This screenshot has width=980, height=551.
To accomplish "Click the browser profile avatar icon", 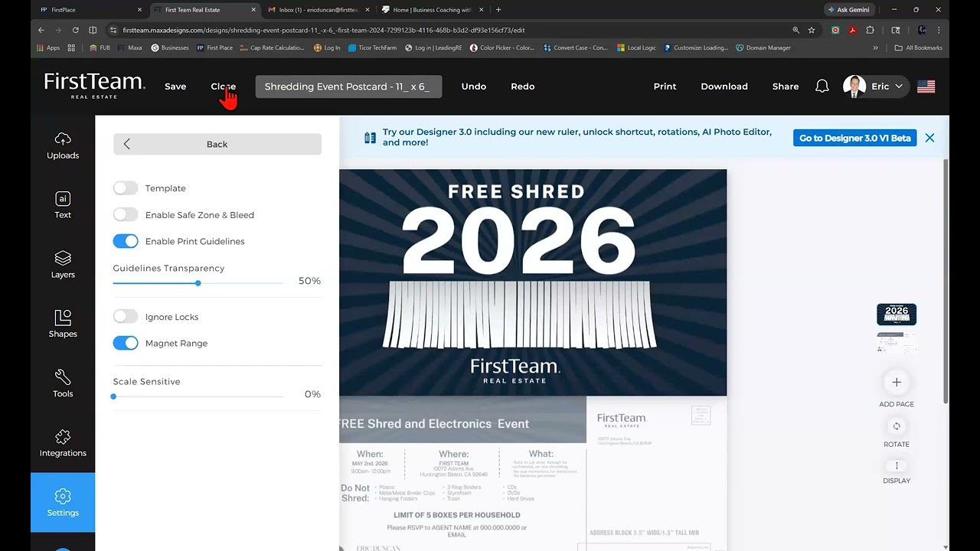I will tap(922, 30).
